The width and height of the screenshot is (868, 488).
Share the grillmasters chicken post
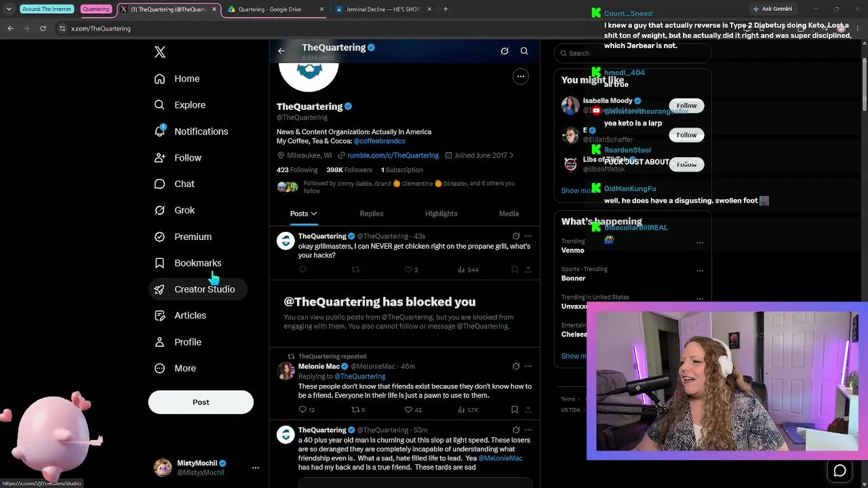tap(528, 270)
